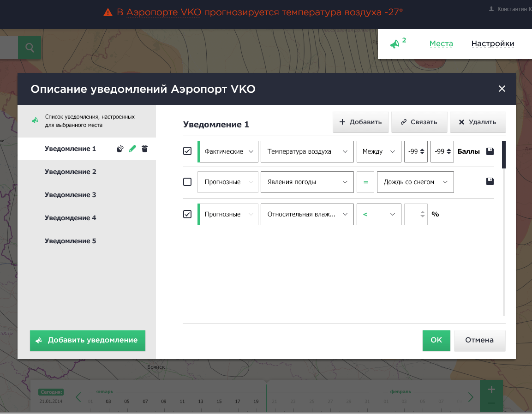Close the Описание уведомлений dialog with X
This screenshot has height=414, width=532.
[x=502, y=89]
